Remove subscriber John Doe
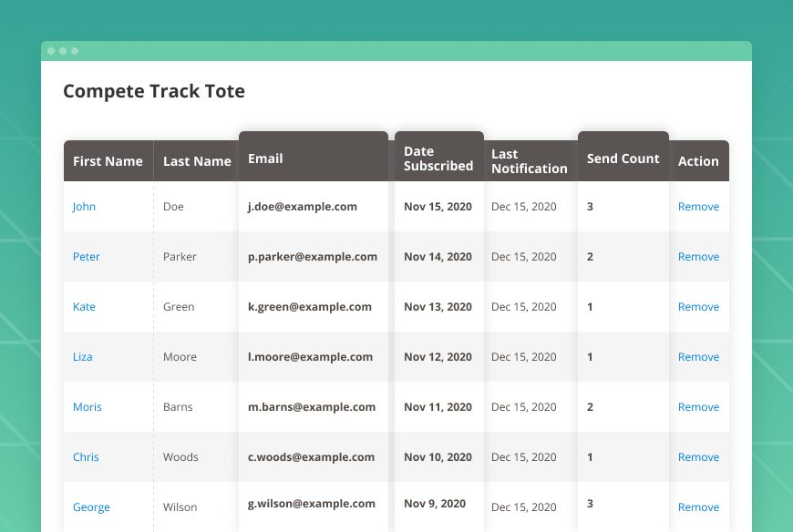Viewport: 793px width, 532px height. pos(698,207)
